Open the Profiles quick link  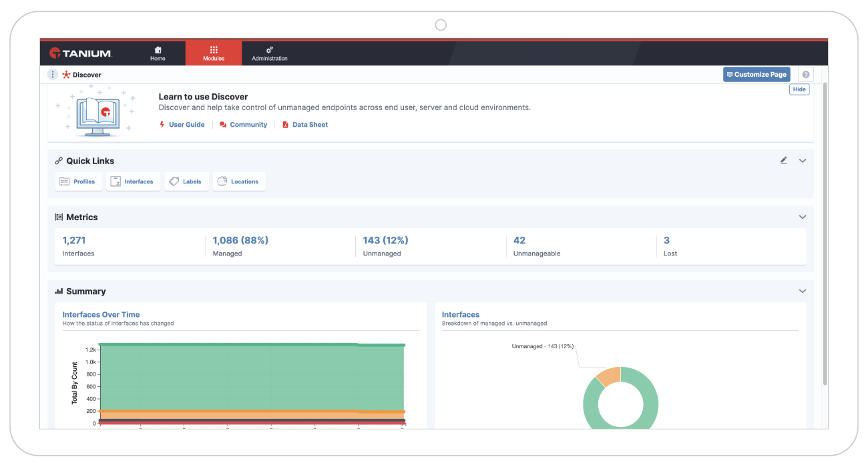coord(79,181)
